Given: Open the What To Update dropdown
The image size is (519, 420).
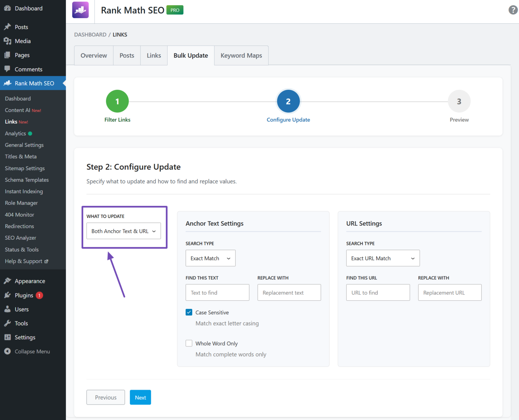Looking at the screenshot, I should click(123, 231).
